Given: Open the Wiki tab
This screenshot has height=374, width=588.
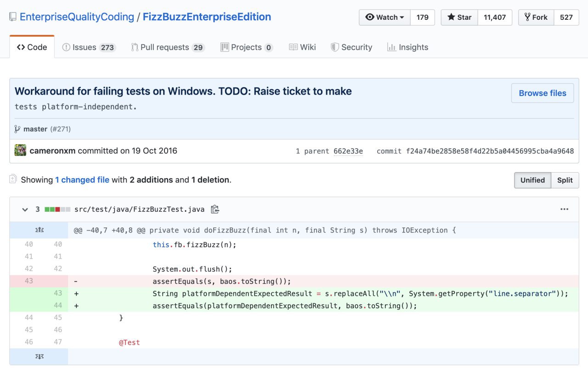Looking at the screenshot, I should 302,47.
